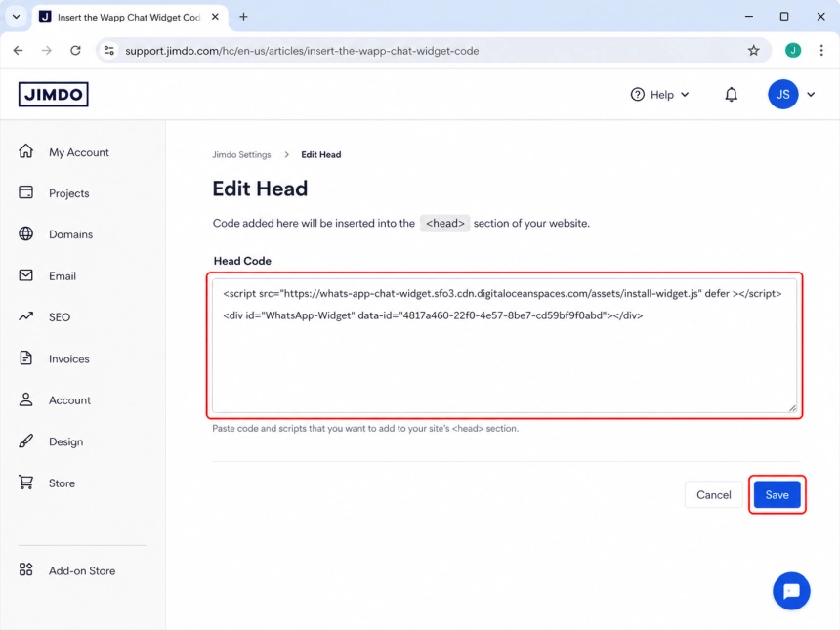Screen dimensions: 840x630
Task: Grab the textarea resize handle
Action: (x=792, y=408)
